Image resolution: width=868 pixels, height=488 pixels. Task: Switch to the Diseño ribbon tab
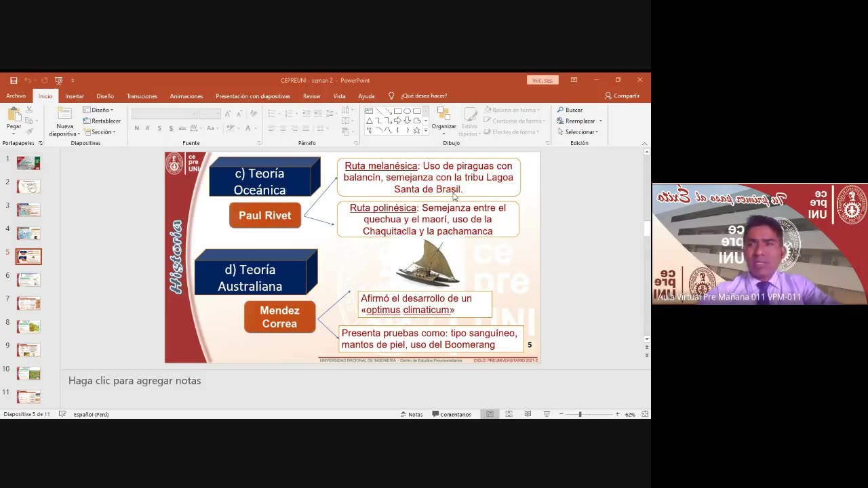click(x=105, y=96)
